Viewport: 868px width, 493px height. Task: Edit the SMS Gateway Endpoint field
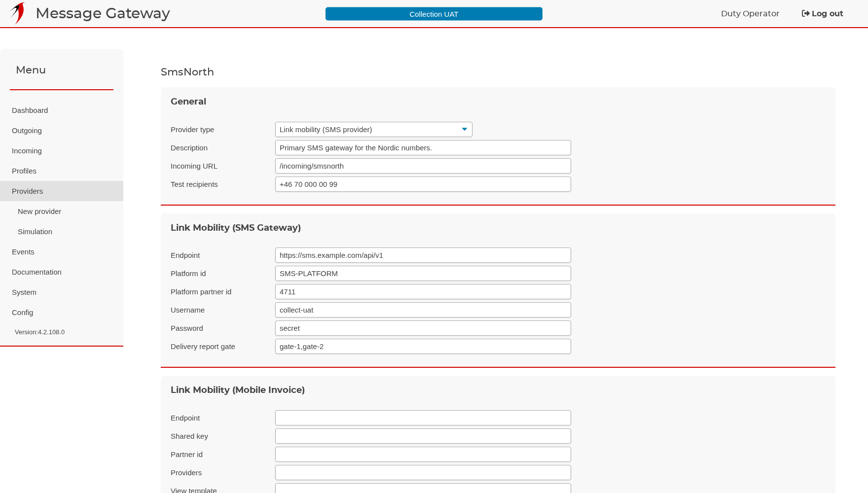point(423,255)
